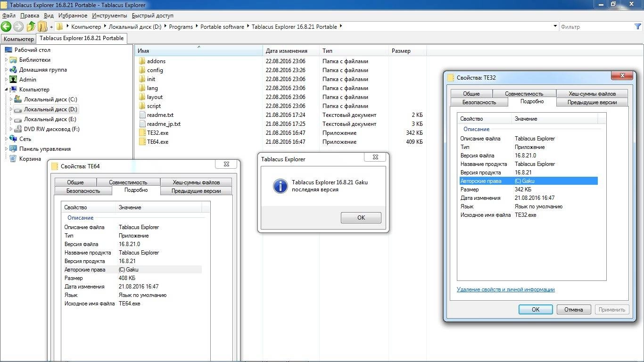The image size is (644, 362).
Task: Click the Локальный диск (C:) drive icon
Action: 18,99
